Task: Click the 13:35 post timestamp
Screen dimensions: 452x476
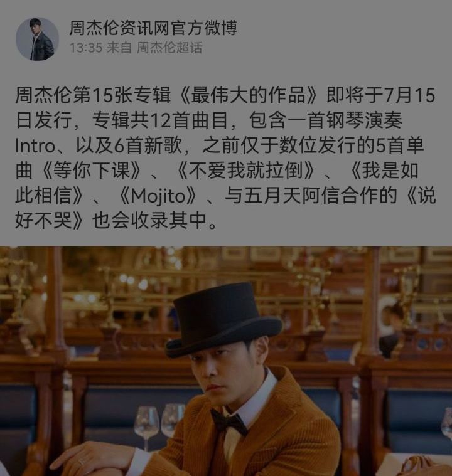Action: 86,48
